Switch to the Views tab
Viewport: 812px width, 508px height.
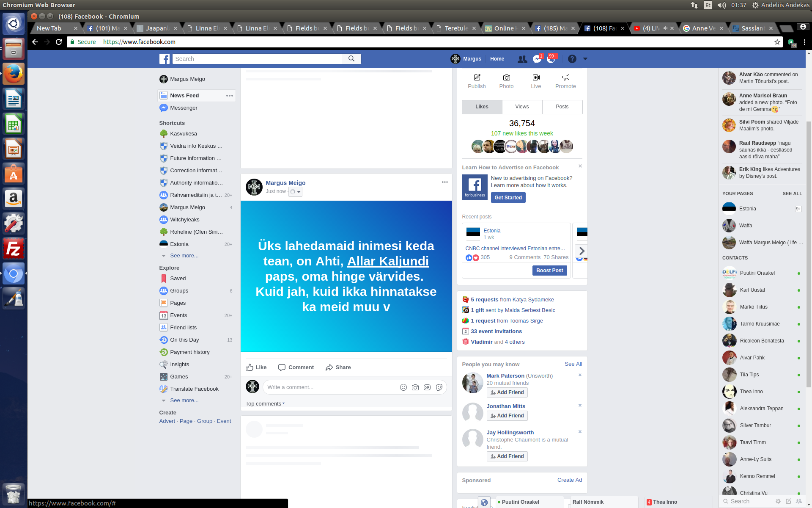522,107
